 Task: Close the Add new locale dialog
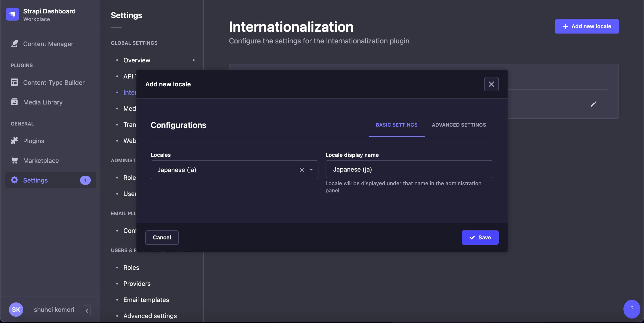pos(491,84)
